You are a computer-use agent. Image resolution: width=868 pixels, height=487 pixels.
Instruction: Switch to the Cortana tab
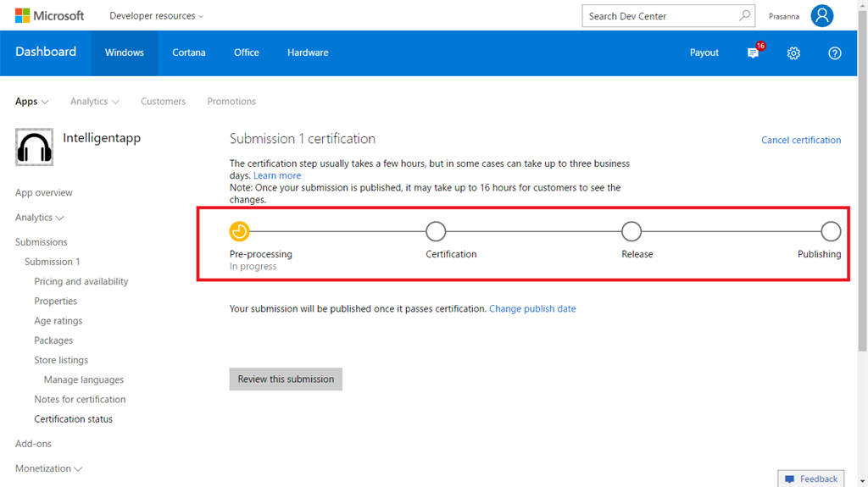(x=188, y=53)
